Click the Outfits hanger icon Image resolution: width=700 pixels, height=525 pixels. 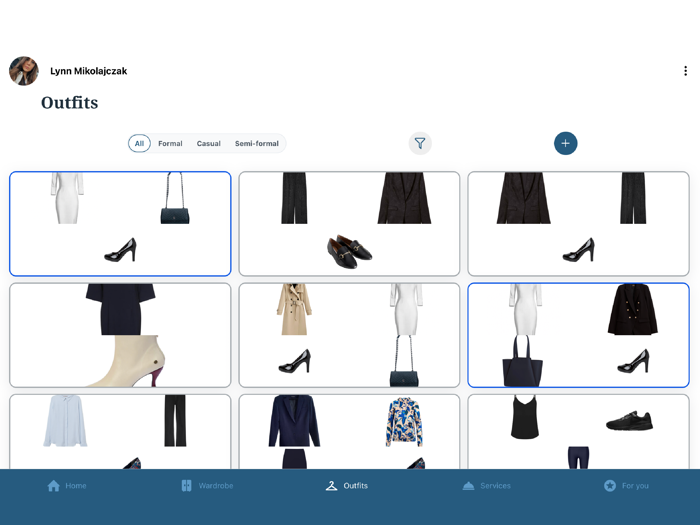331,486
